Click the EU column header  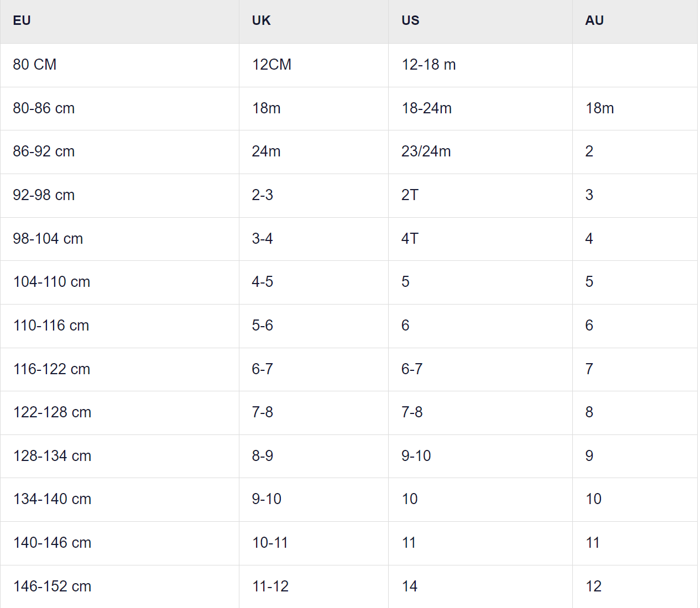(22, 21)
